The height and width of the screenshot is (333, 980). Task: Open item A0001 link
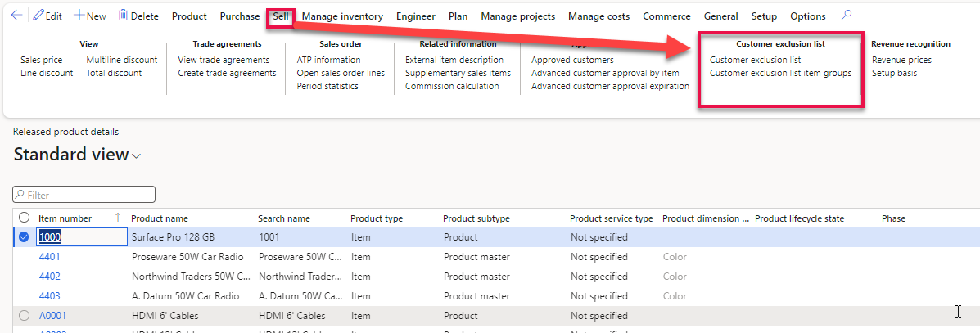[52, 316]
